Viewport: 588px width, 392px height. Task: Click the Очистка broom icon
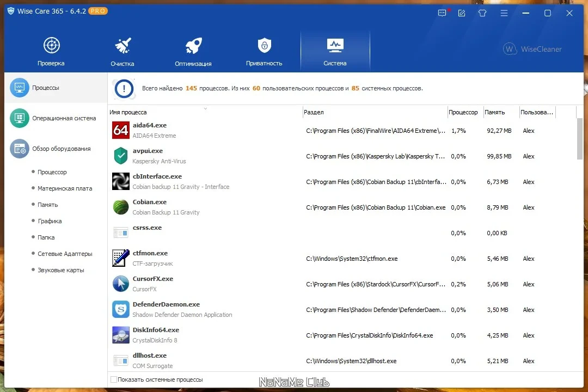[x=122, y=45]
